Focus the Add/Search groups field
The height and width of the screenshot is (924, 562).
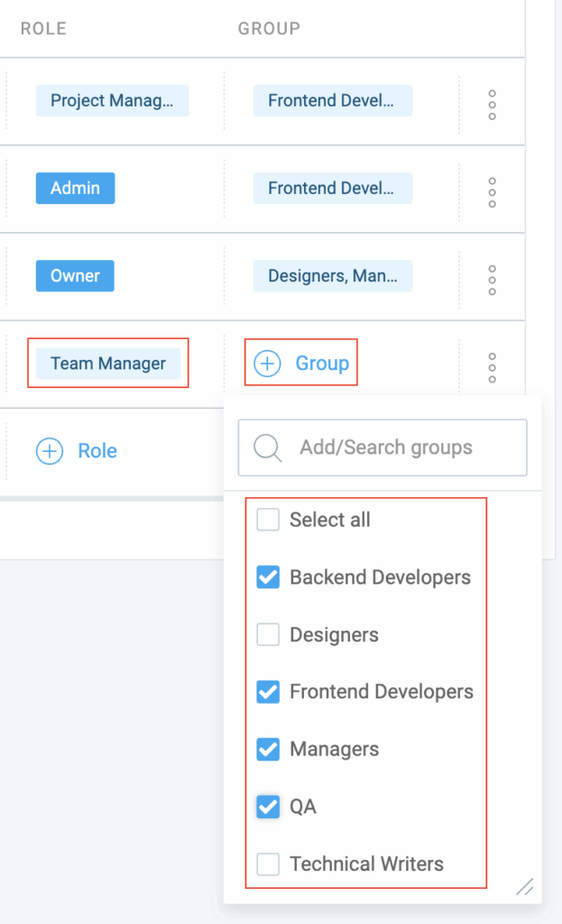pos(382,448)
